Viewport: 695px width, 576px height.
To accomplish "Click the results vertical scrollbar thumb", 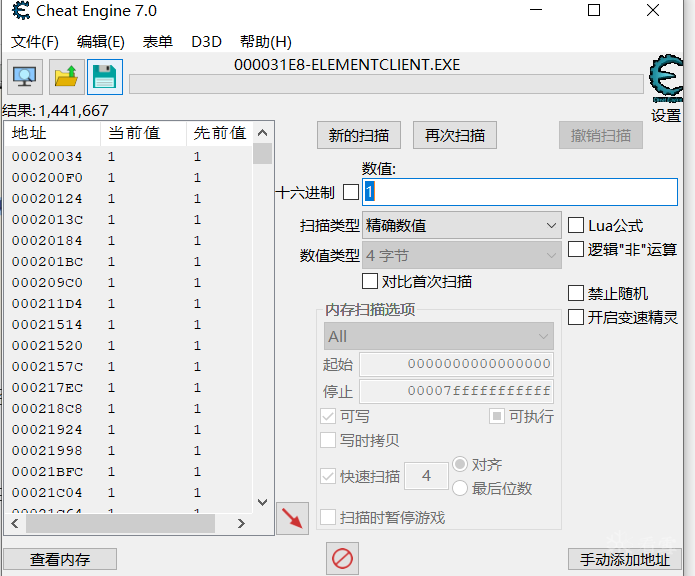I will [x=262, y=154].
